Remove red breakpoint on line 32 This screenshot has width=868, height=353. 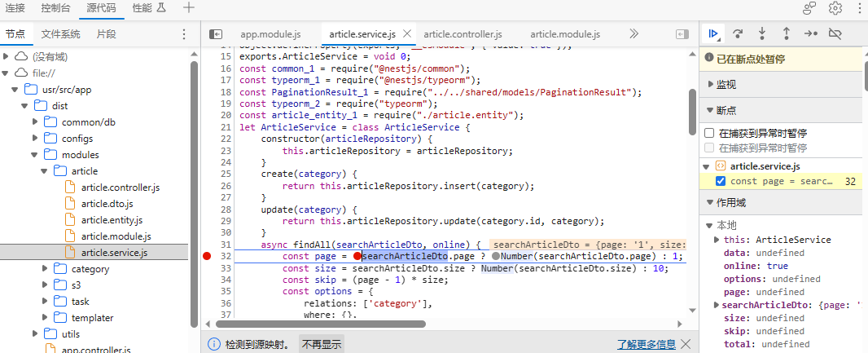[x=207, y=256]
